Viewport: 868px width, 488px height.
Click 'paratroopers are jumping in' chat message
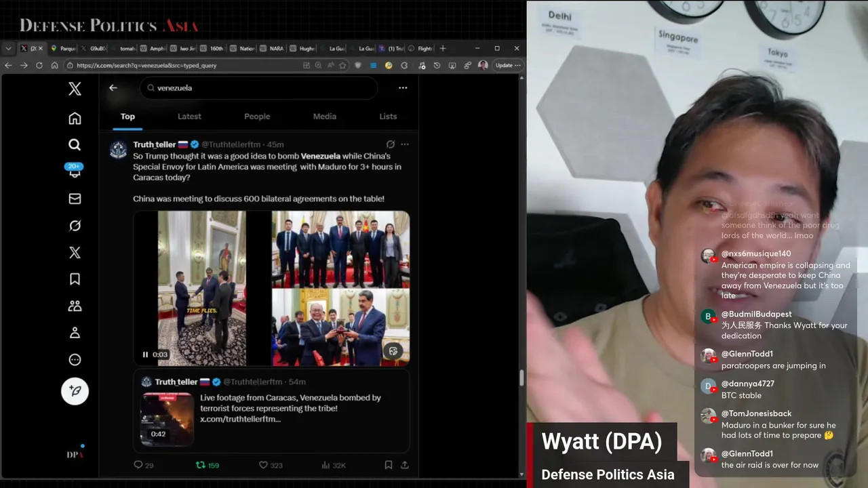[x=773, y=366]
